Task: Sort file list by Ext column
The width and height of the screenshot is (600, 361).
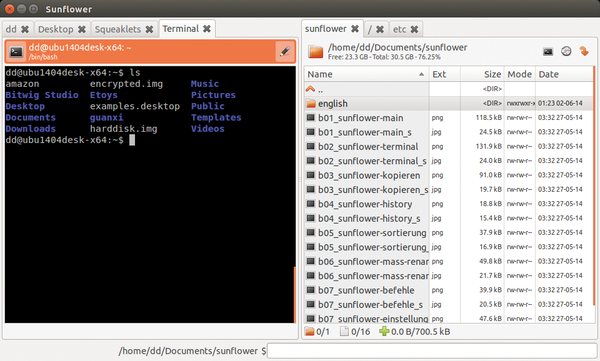Action: (445, 74)
